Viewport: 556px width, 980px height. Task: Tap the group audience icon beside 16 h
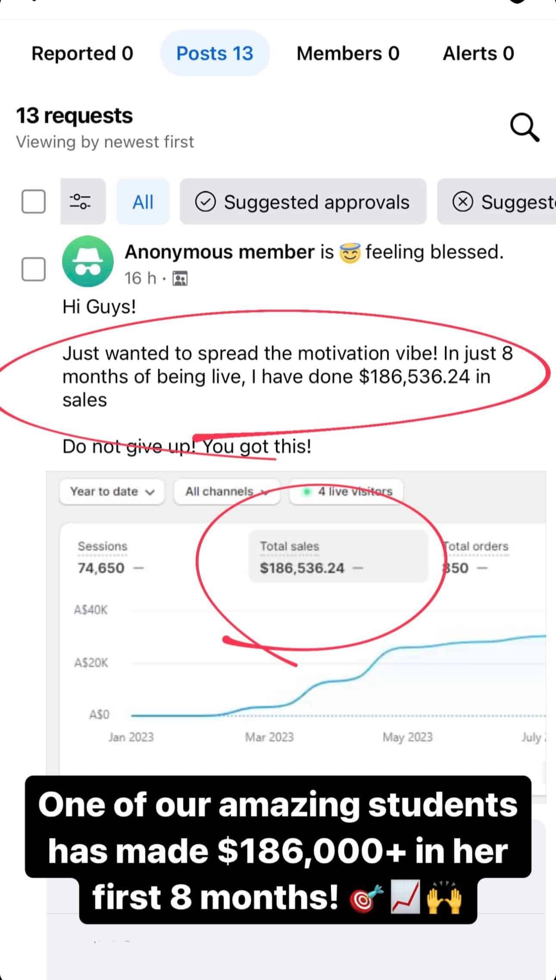click(x=180, y=279)
